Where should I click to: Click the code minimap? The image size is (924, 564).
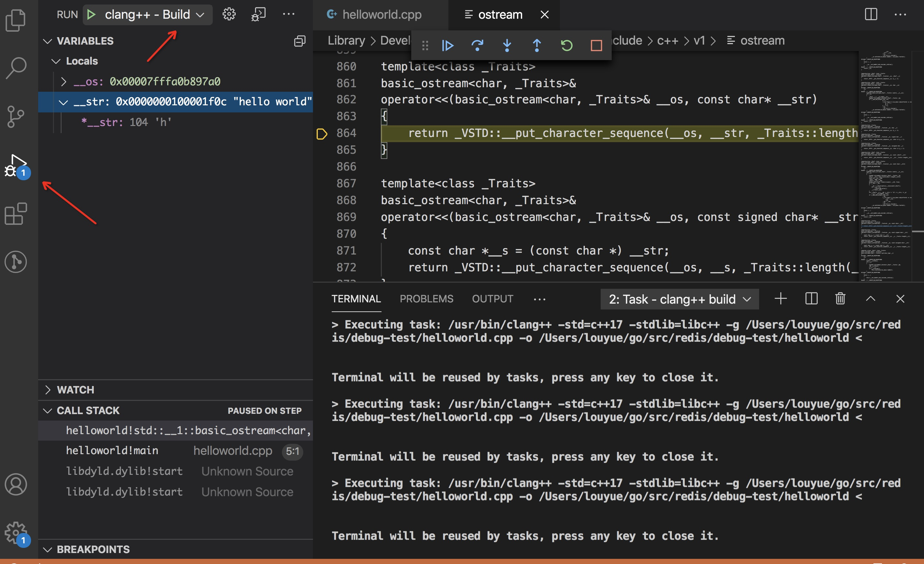[x=886, y=166]
